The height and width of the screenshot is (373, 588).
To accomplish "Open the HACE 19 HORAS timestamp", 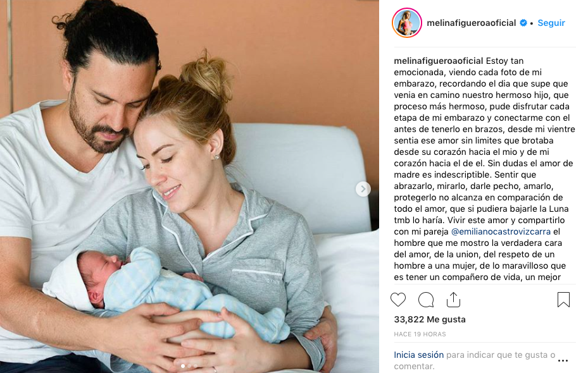I will tap(420, 334).
